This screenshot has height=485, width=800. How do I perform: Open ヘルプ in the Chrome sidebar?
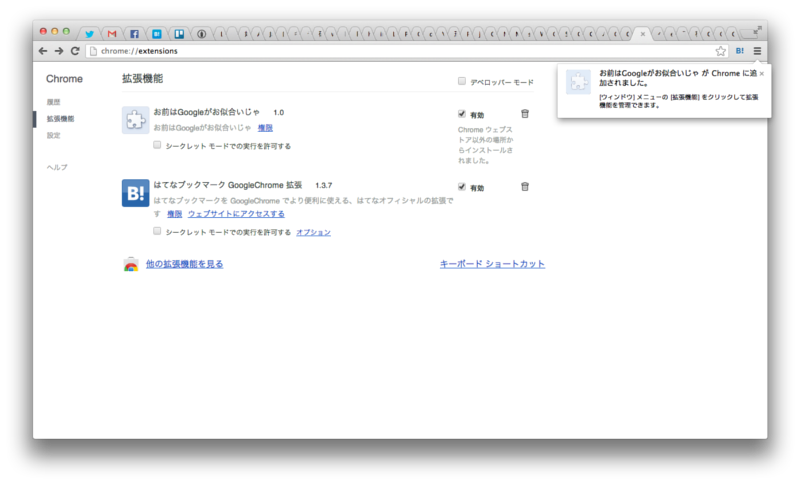click(57, 167)
